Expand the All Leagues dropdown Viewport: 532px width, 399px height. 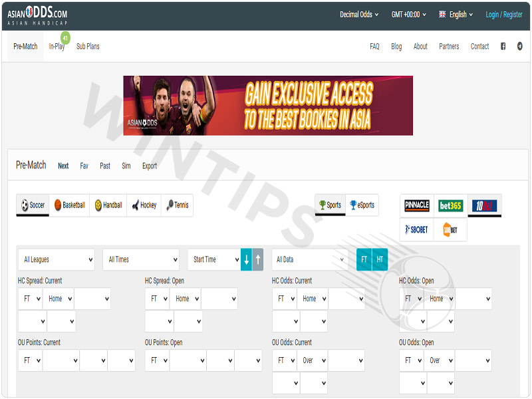tap(57, 259)
